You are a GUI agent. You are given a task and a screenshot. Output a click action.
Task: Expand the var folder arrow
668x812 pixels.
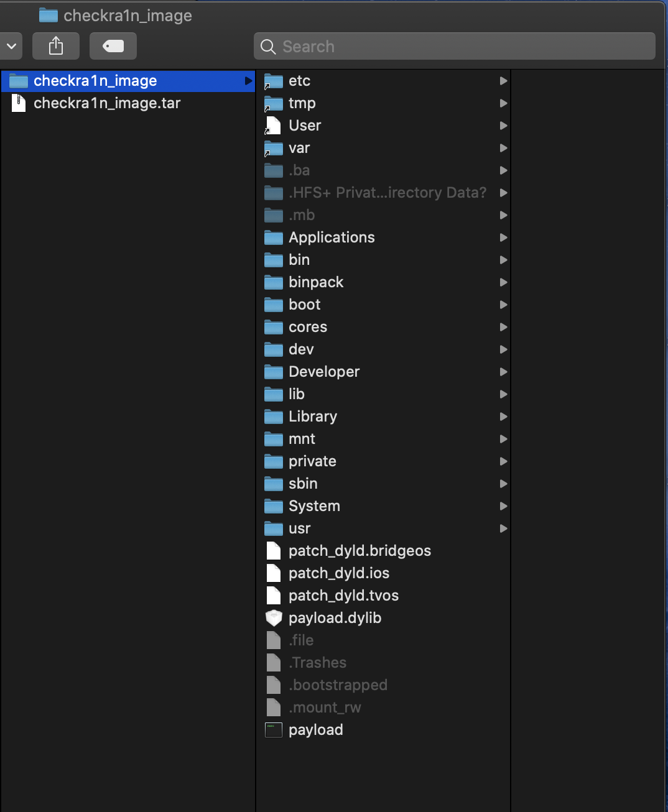[503, 148]
